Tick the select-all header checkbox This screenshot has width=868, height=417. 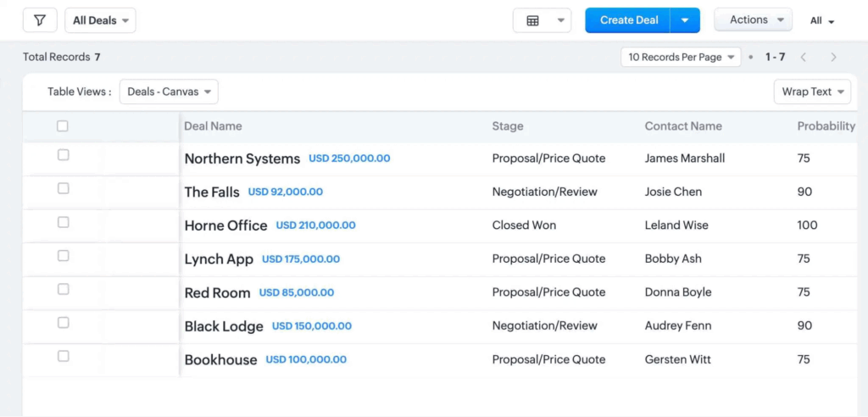click(63, 126)
